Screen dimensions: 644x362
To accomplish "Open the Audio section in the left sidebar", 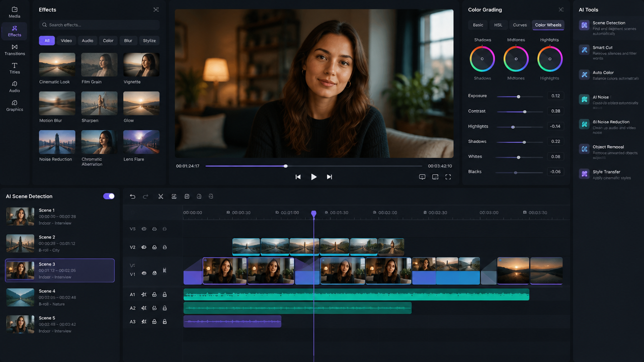I will [15, 86].
